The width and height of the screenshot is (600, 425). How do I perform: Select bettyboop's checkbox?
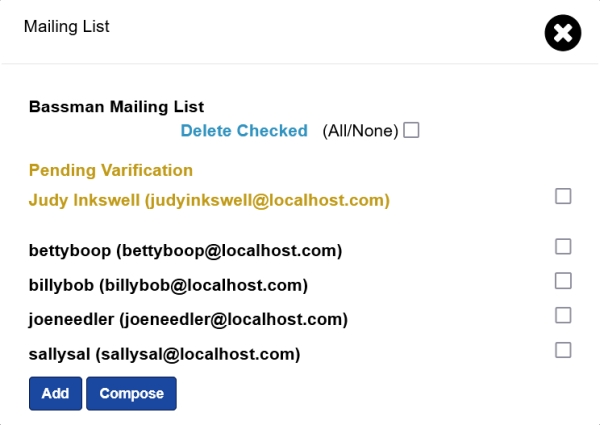[x=563, y=246]
